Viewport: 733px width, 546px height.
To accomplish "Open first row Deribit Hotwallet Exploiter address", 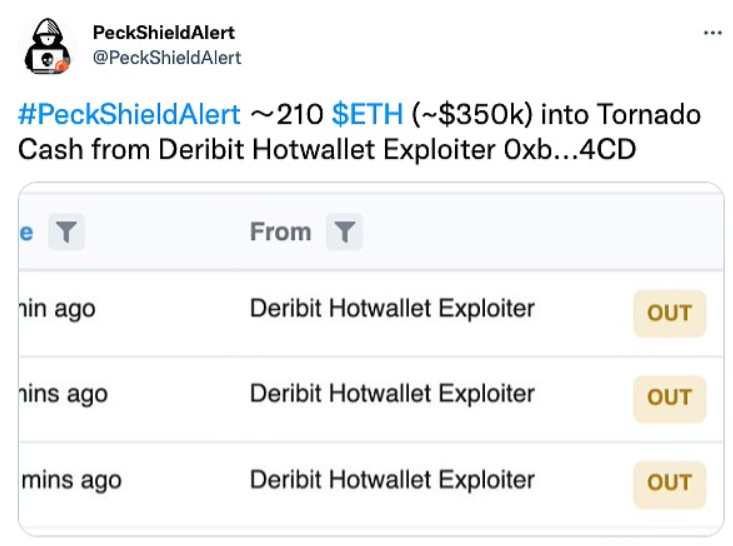I will pos(392,308).
